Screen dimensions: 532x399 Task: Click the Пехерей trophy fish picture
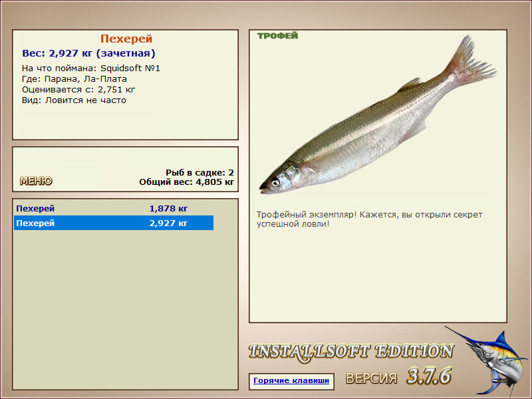click(377, 114)
